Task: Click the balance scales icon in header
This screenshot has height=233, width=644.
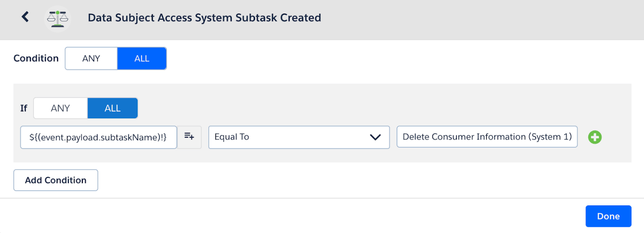Action: [x=58, y=19]
